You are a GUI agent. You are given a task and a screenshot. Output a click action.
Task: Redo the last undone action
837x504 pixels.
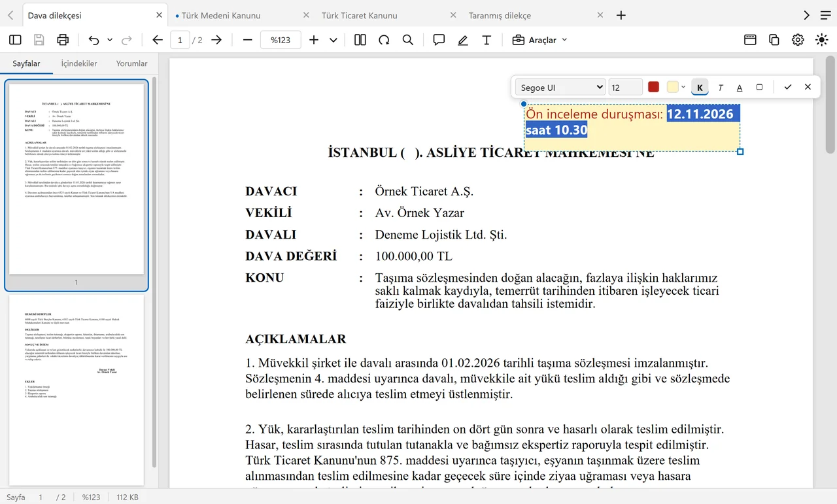(127, 40)
